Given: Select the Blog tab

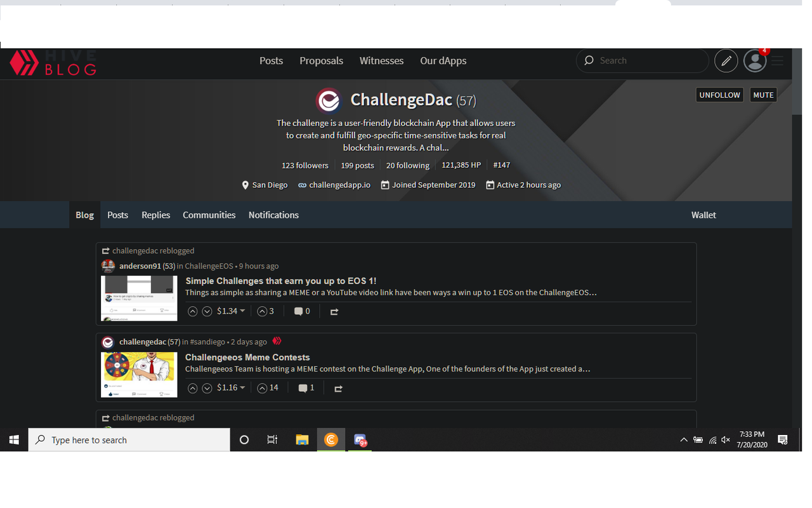Looking at the screenshot, I should point(84,215).
